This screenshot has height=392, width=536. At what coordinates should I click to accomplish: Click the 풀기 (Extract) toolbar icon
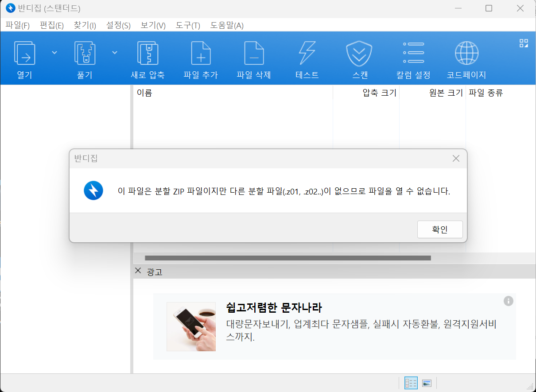click(x=85, y=53)
